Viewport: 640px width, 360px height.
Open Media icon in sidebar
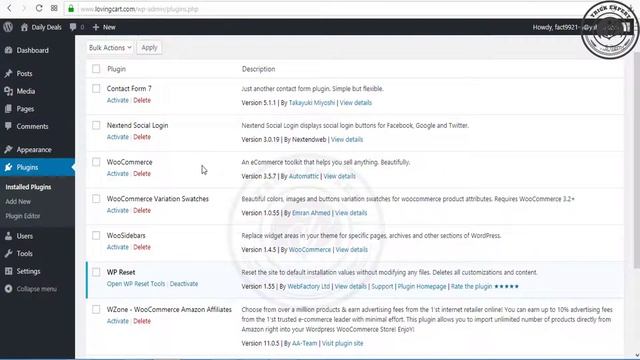pyautogui.click(x=9, y=91)
